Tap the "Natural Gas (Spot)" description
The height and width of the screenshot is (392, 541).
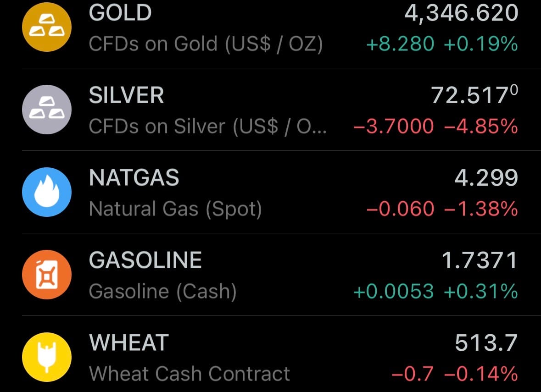tap(175, 209)
